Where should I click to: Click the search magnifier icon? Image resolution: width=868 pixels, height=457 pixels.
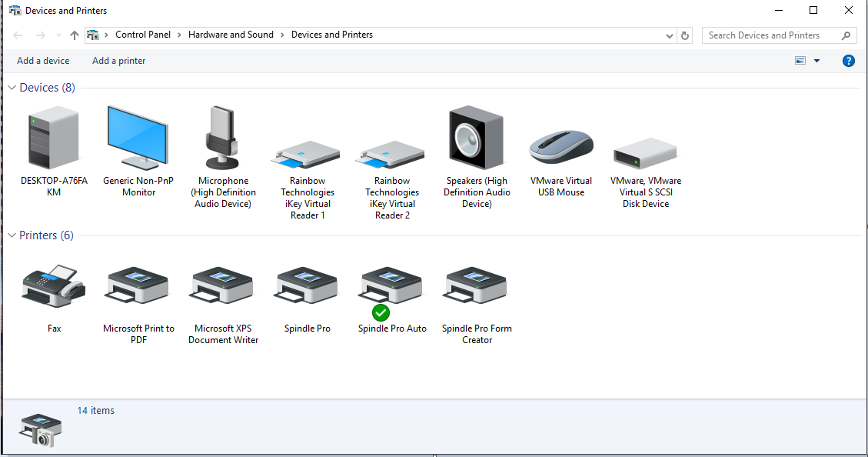pyautogui.click(x=846, y=35)
